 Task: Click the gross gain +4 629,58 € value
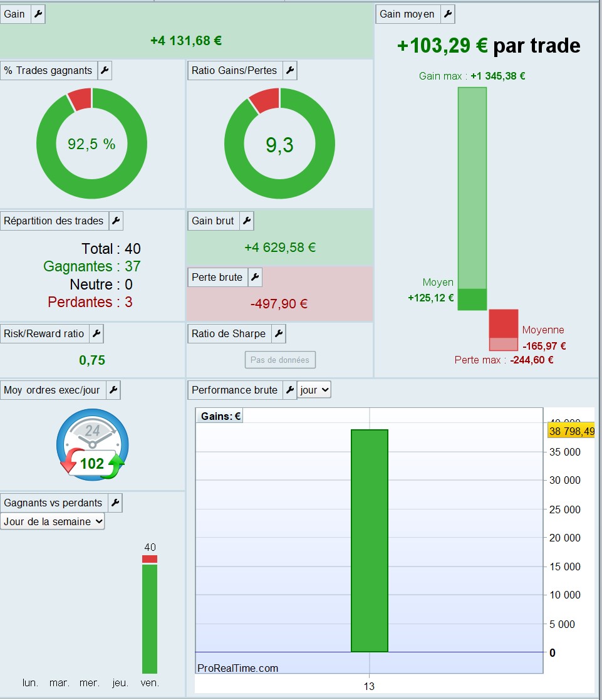280,248
